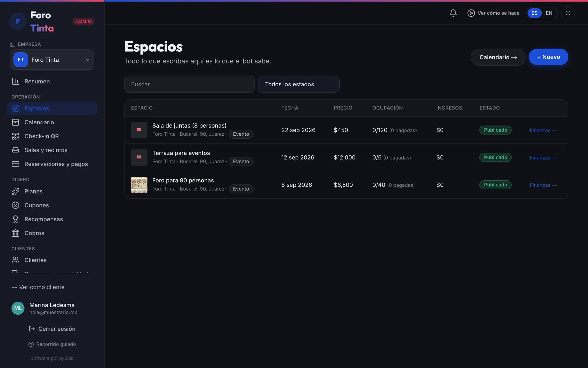The image size is (588, 368).
Task: Click the Sala de juntas placeholder thumbnail
Action: coord(139,130)
